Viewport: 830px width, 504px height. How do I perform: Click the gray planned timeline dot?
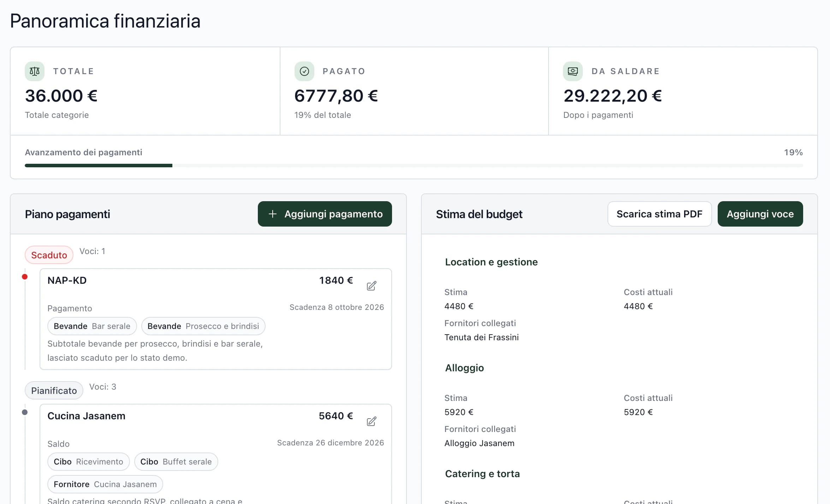(25, 412)
